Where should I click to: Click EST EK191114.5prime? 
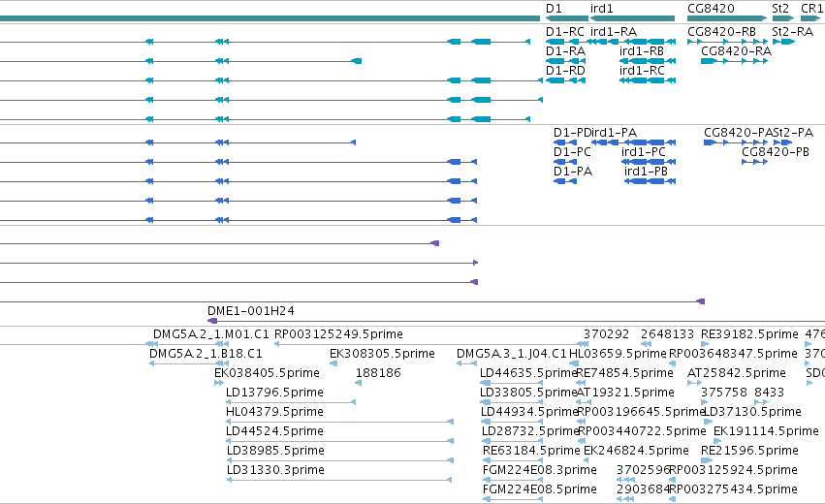click(766, 431)
